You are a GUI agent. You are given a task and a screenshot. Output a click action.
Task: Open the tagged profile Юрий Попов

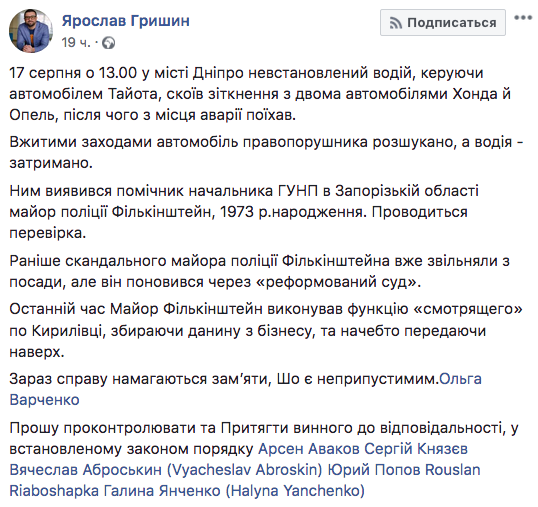tap(373, 470)
